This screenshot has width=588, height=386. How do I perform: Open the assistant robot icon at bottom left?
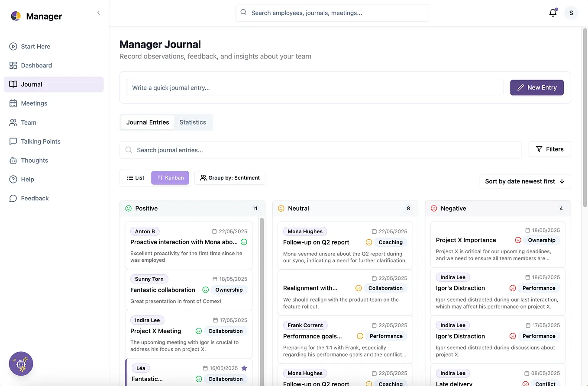[x=20, y=363]
